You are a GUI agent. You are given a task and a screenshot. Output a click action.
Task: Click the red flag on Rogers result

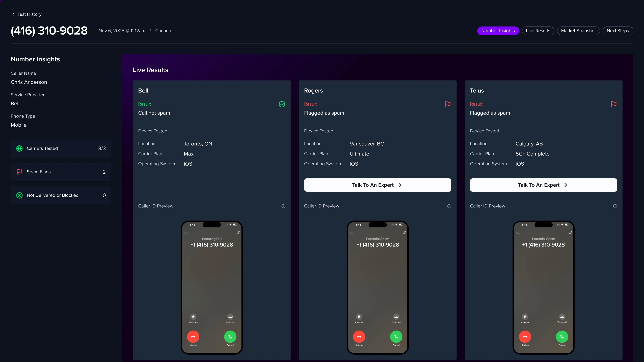tap(448, 104)
